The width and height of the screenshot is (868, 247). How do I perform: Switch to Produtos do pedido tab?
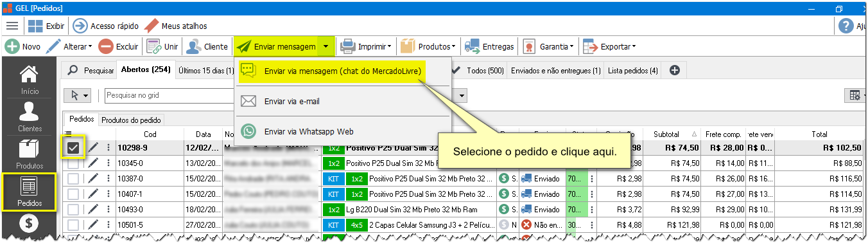[132, 120]
